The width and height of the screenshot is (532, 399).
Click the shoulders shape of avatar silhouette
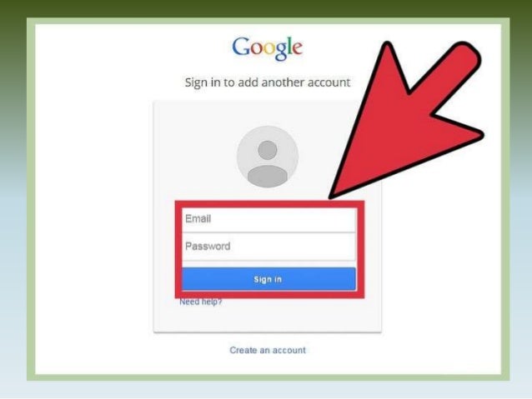[268, 176]
